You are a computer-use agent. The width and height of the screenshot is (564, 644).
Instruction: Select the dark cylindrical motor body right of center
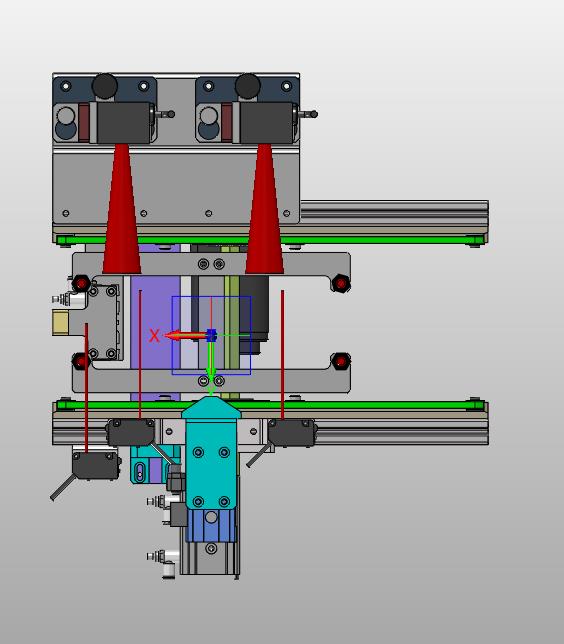254,314
